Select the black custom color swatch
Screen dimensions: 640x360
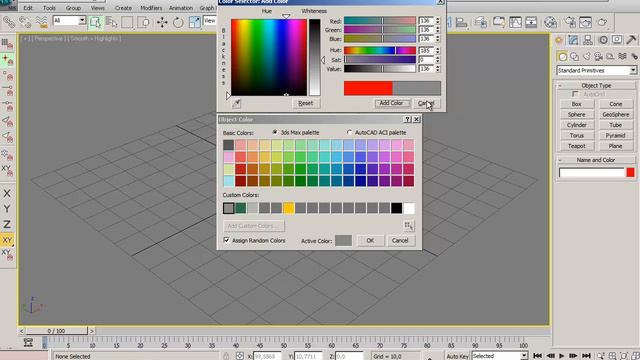(396, 208)
